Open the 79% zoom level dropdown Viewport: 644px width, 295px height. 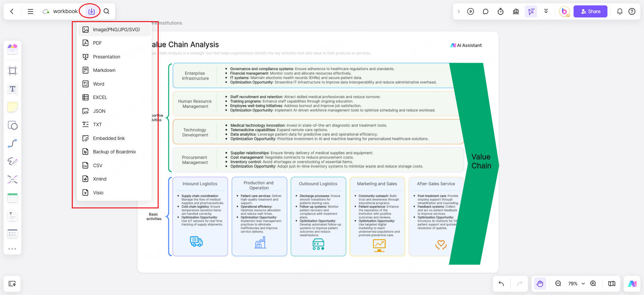[x=576, y=284]
